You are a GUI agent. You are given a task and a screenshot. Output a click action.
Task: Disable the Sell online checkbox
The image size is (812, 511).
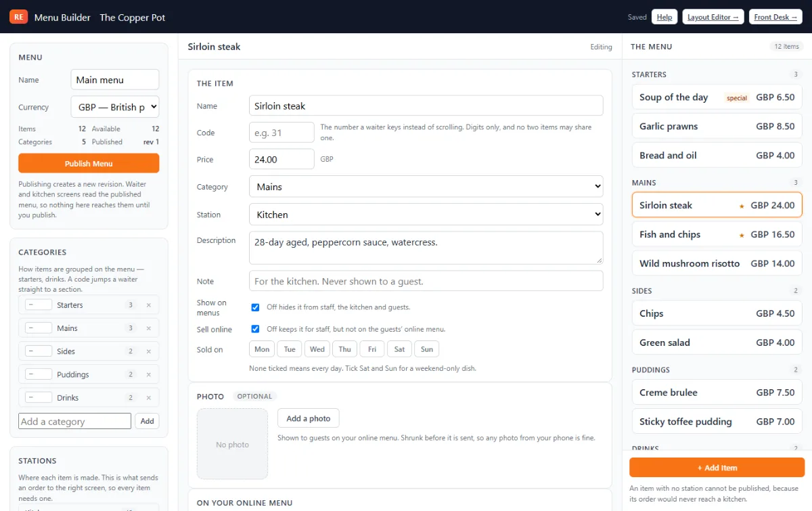(255, 329)
